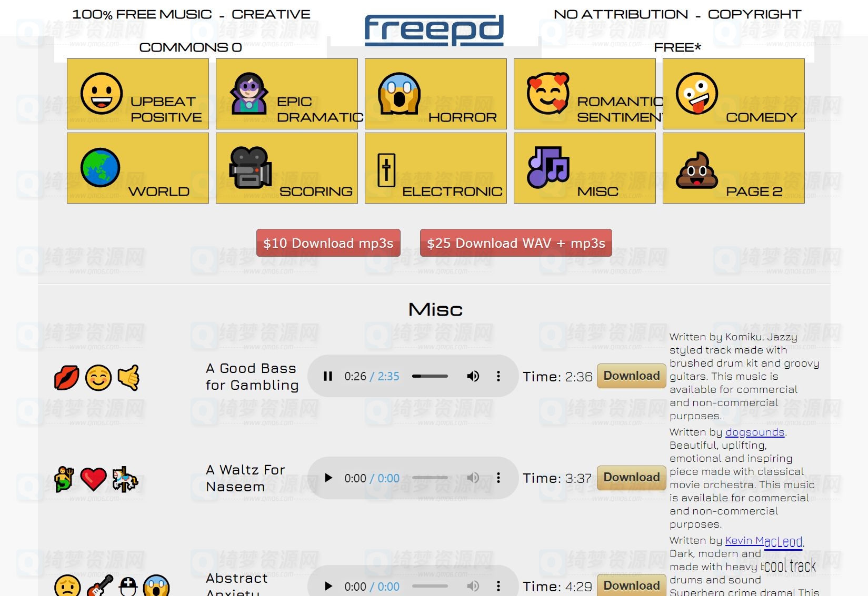The image size is (868, 596).
Task: Play the Abstract Anxiety track
Action: (x=328, y=586)
